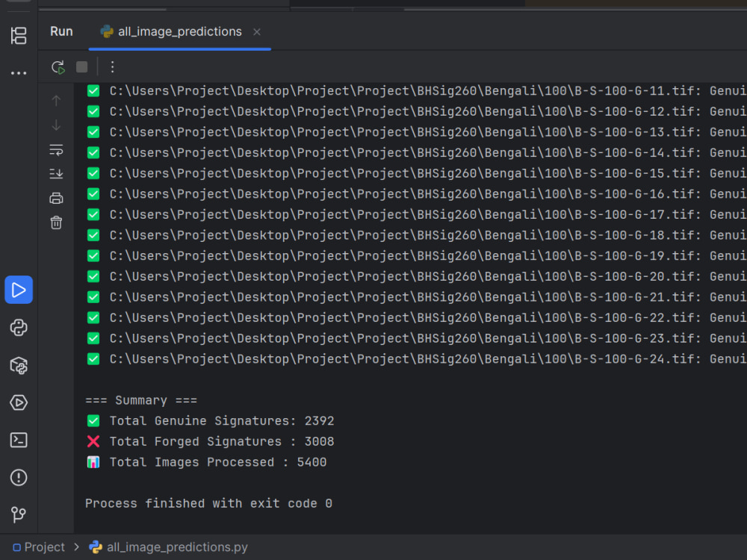Click the Python icon on run tab
The width and height of the screenshot is (747, 560).
pos(107,32)
